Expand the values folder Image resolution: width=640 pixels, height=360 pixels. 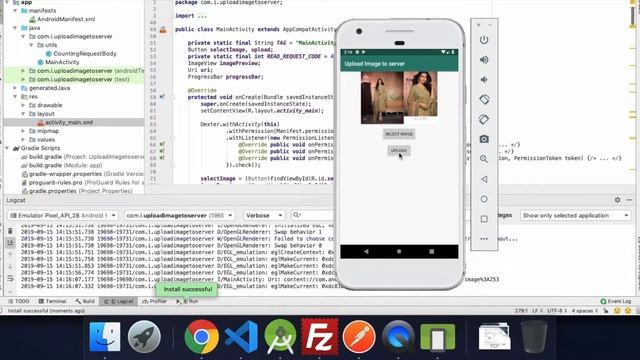pos(23,140)
